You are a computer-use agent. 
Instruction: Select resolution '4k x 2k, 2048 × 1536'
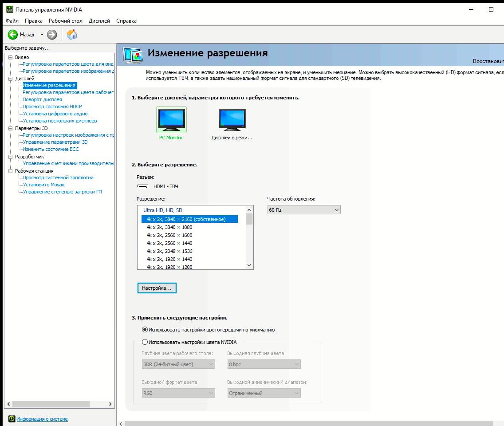pyautogui.click(x=169, y=251)
